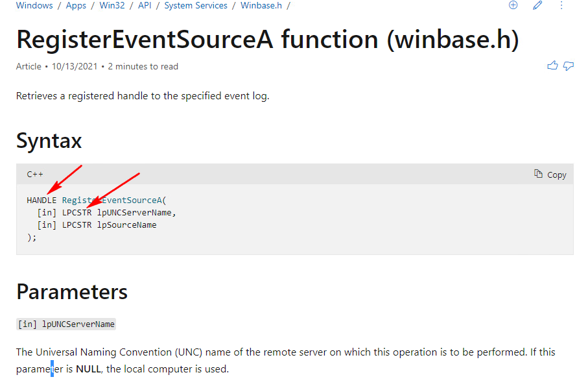Go to the Winbase.h breadcrumb link
The height and width of the screenshot is (388, 588).
point(261,5)
